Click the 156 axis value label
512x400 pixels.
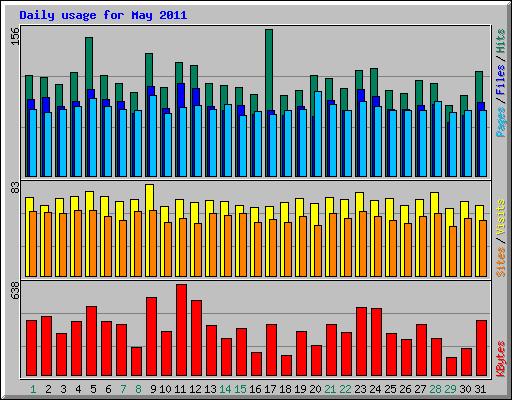click(x=15, y=36)
